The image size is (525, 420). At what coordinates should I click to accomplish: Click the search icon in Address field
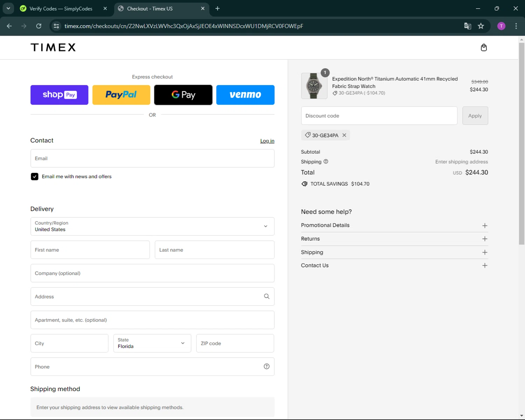[x=267, y=296]
